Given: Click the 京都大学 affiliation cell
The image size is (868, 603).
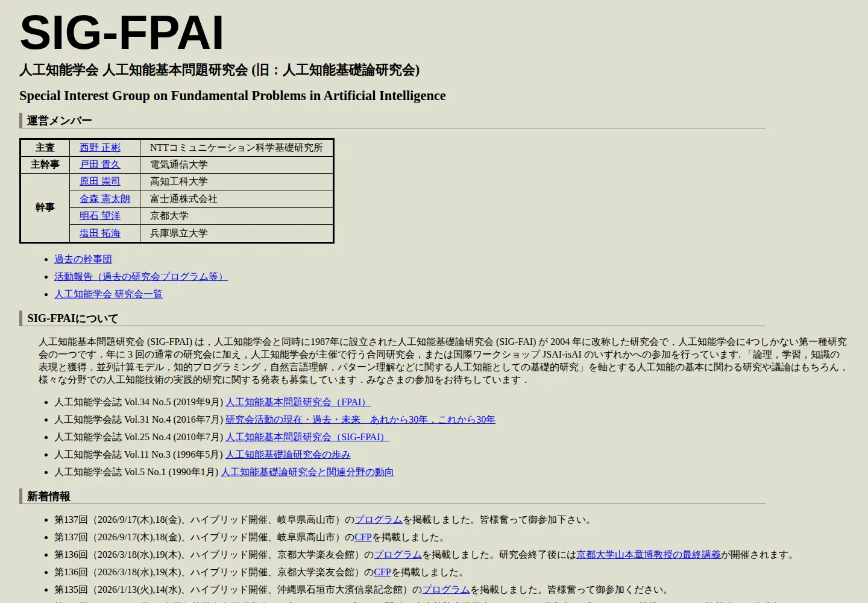Looking at the screenshot, I should [237, 216].
